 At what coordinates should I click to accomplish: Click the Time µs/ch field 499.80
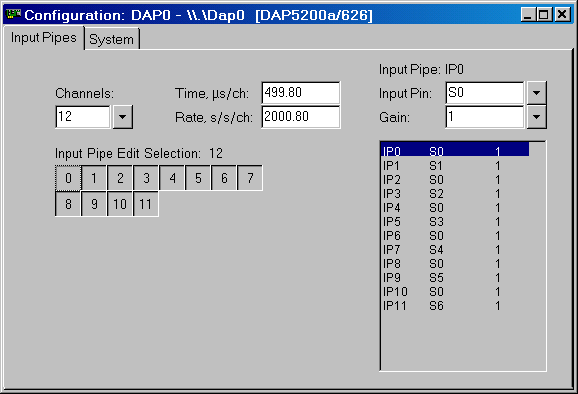point(301,93)
